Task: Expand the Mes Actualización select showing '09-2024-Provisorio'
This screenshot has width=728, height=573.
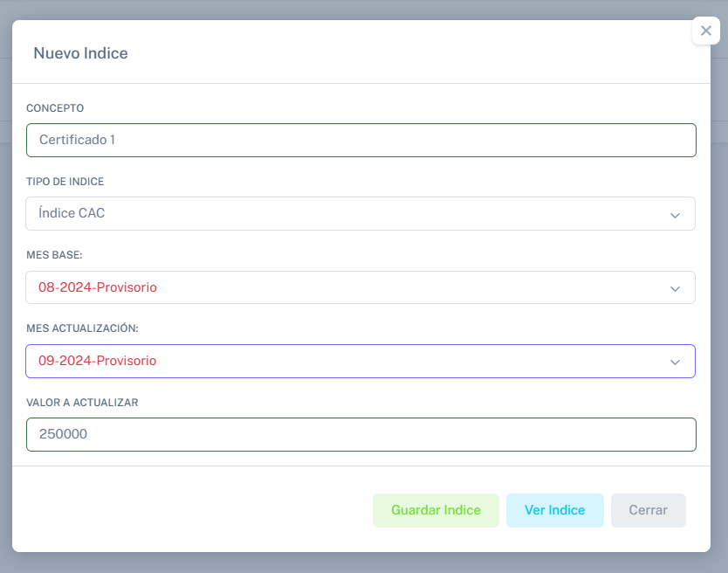Action: 349,361
